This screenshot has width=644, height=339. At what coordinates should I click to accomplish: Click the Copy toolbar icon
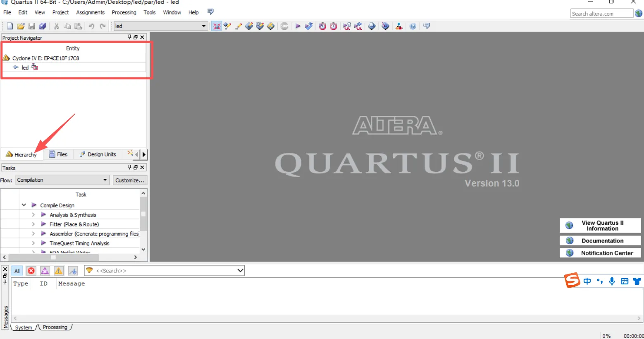[67, 26]
